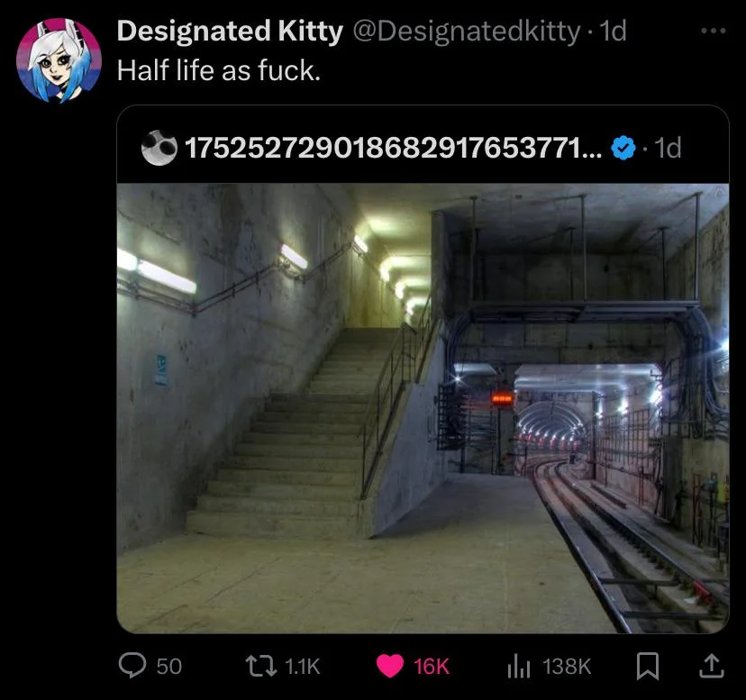Click the quoted tweet's 1d timestamp
746x700 pixels.
coord(668,148)
